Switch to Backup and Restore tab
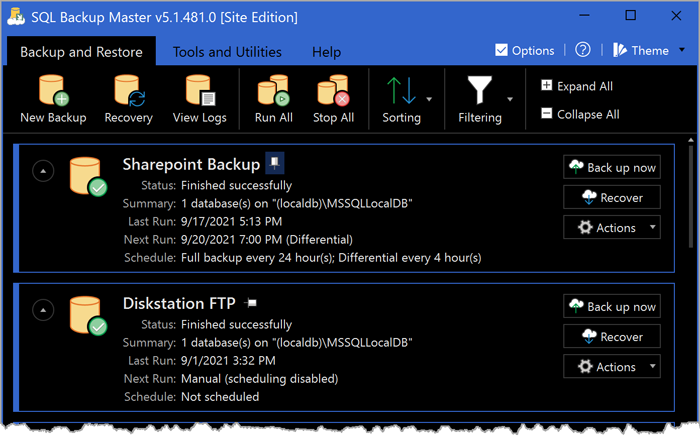This screenshot has width=700, height=438. coord(81,52)
